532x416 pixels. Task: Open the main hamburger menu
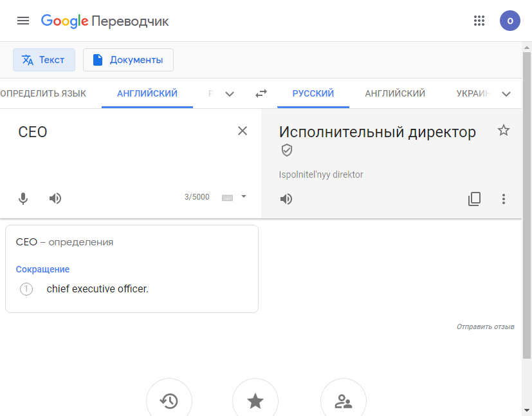(23, 21)
